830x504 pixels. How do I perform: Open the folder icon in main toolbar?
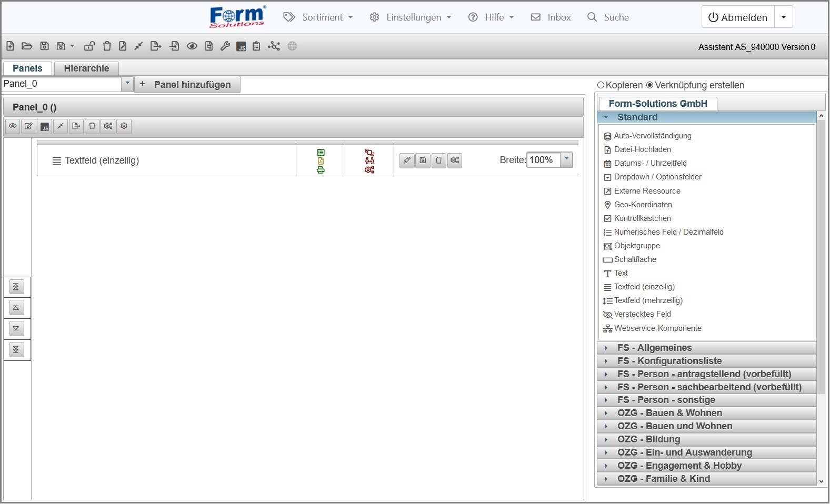pos(27,46)
